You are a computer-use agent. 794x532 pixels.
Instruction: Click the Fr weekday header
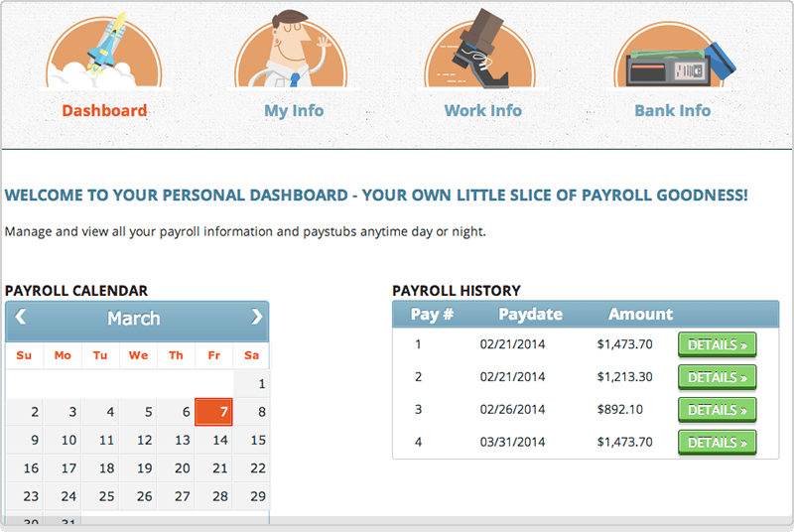click(213, 355)
